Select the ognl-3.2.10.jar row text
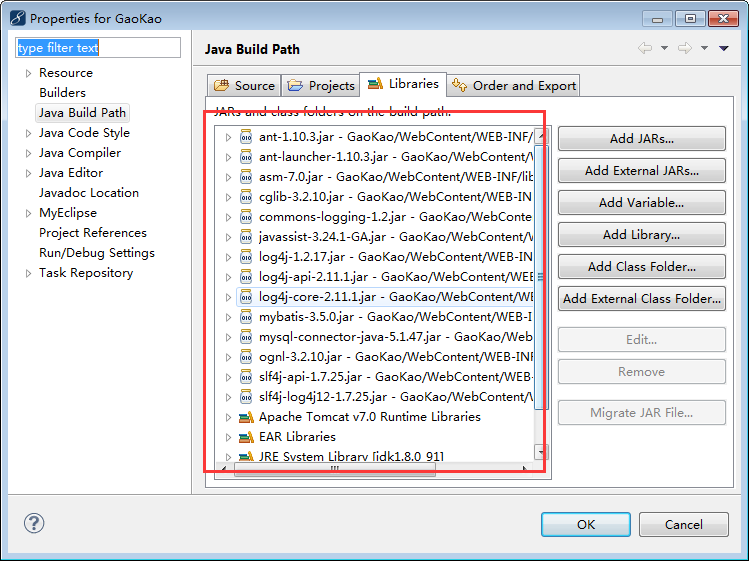The height and width of the screenshot is (561, 749). tap(396, 357)
